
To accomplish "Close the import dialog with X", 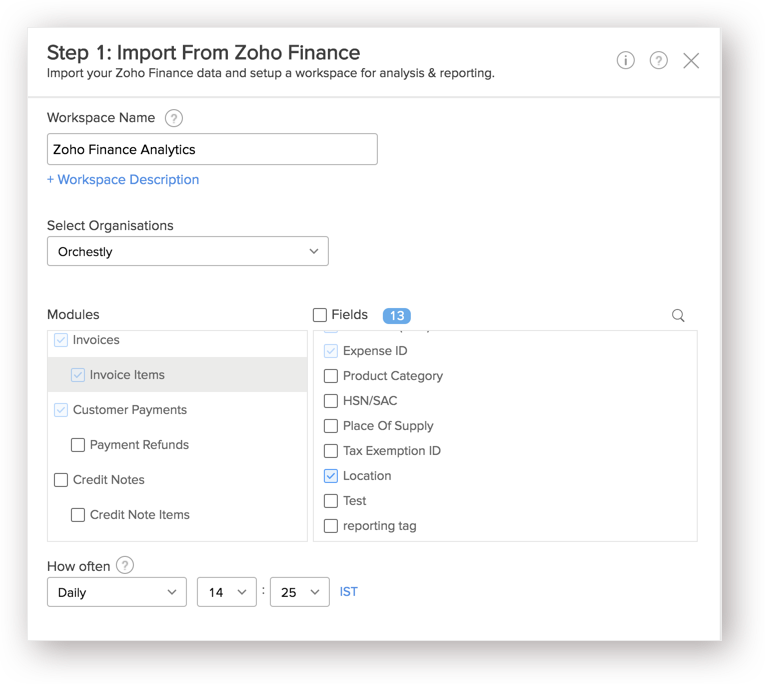I will tap(691, 60).
